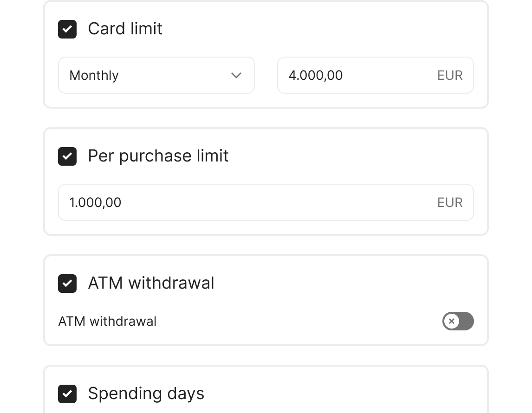
Task: Open the Monthly period dropdown
Action: (x=156, y=75)
